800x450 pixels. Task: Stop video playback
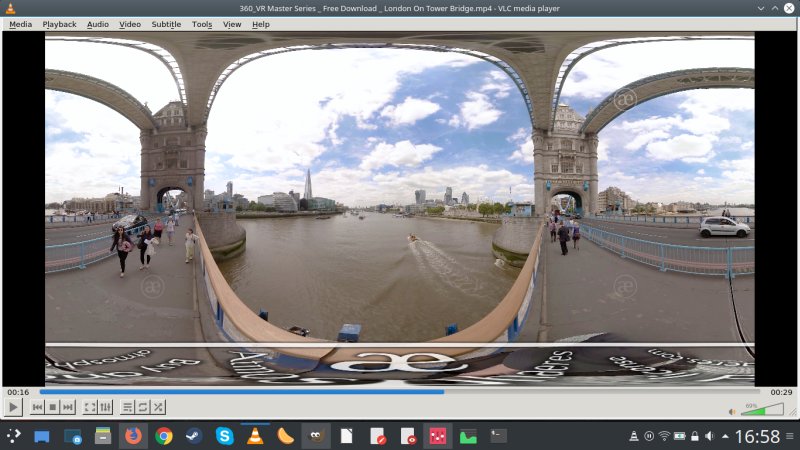point(53,407)
